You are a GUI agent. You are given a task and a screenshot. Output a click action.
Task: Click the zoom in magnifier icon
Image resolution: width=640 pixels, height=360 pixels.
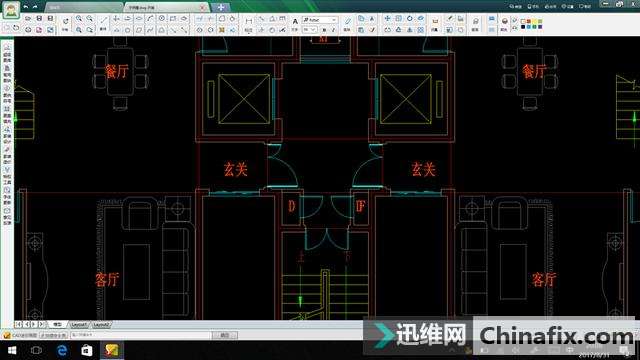click(x=78, y=18)
